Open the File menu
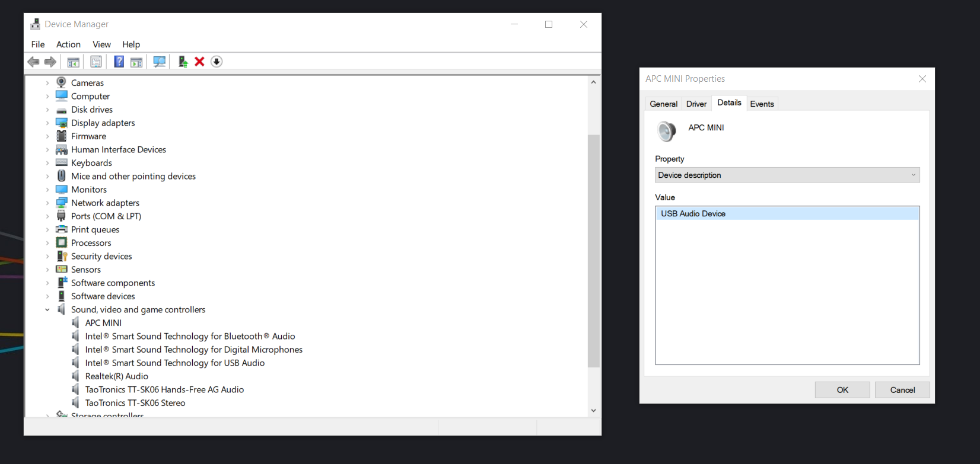980x464 pixels. tap(38, 44)
